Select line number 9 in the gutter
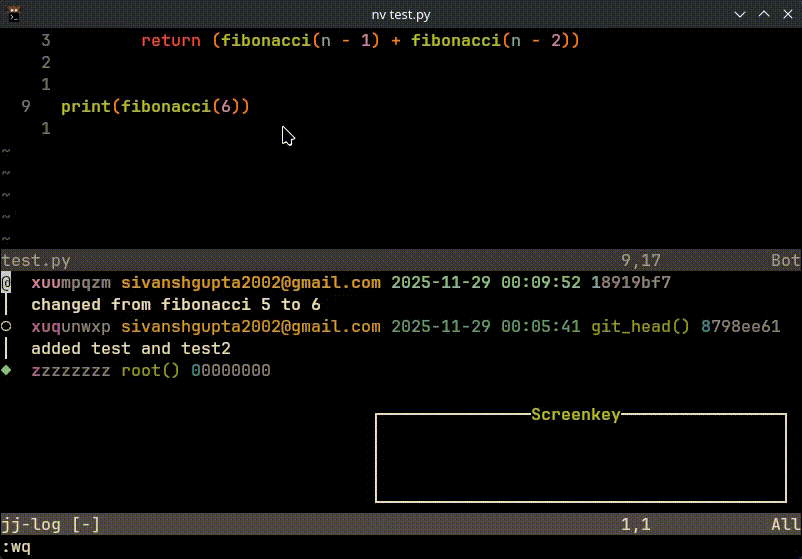This screenshot has width=802, height=559. pos(25,107)
